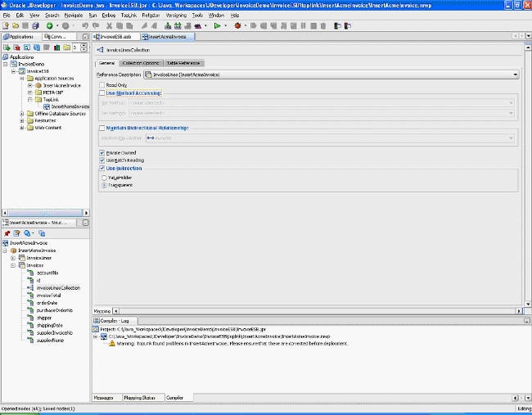
Task: Click the Open folder toolbar icon
Action: (x=16, y=26)
